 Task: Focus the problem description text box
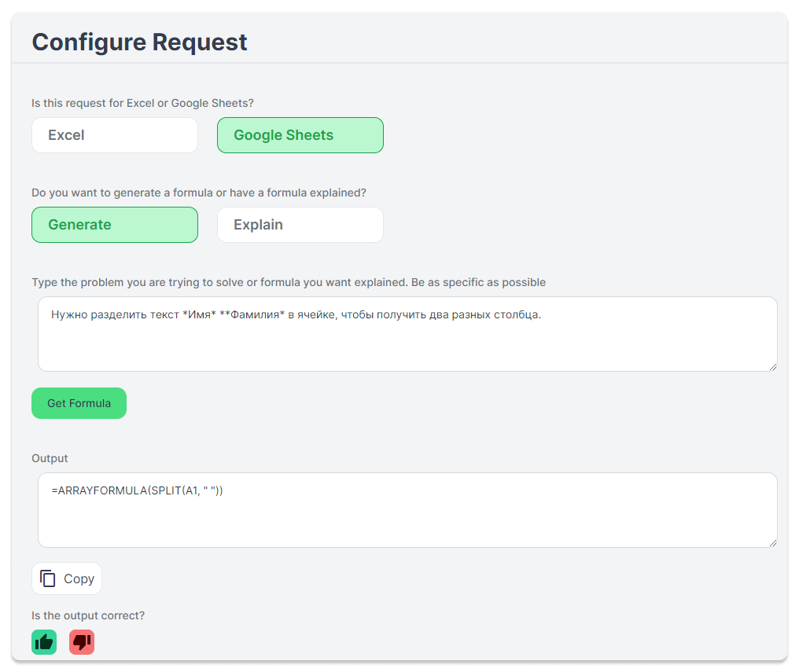pyautogui.click(x=407, y=346)
